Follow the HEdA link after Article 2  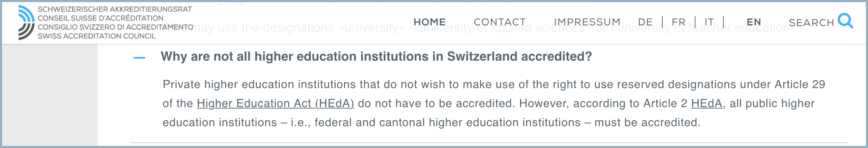[706, 103]
